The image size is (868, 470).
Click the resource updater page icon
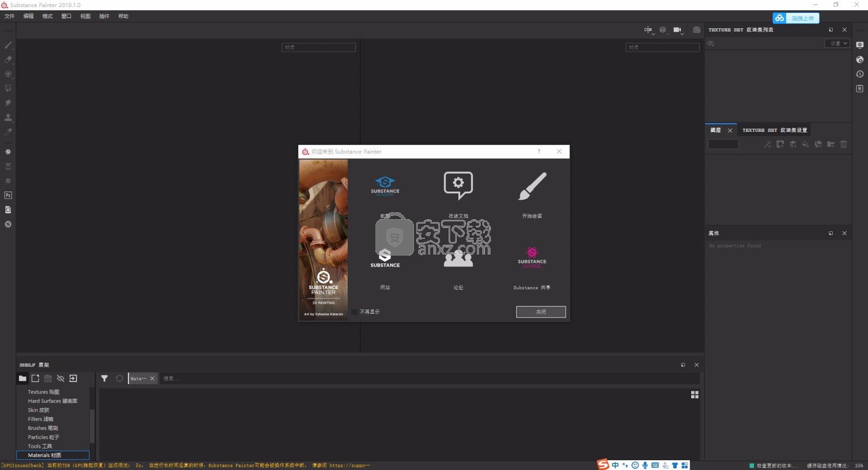point(8,209)
